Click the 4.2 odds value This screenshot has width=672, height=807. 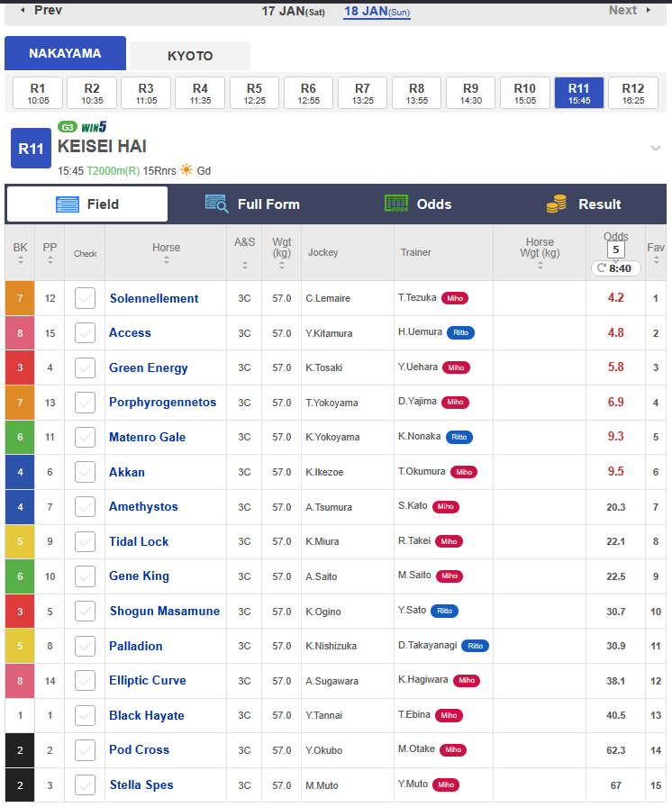tap(615, 297)
